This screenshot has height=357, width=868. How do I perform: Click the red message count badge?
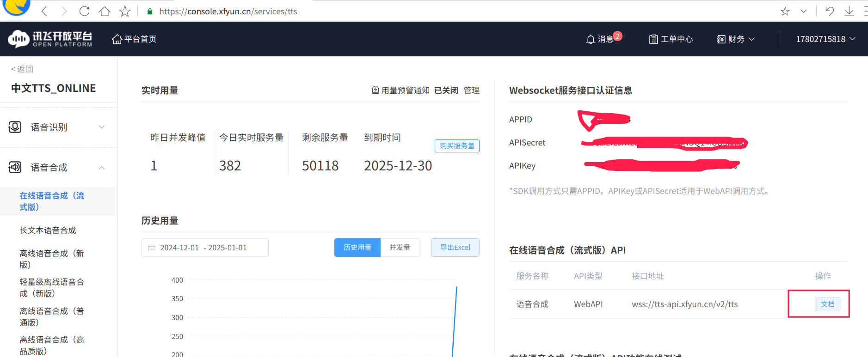(617, 36)
